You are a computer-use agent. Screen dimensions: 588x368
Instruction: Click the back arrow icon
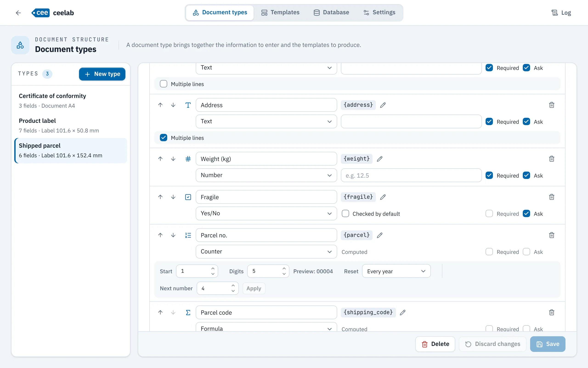(18, 13)
